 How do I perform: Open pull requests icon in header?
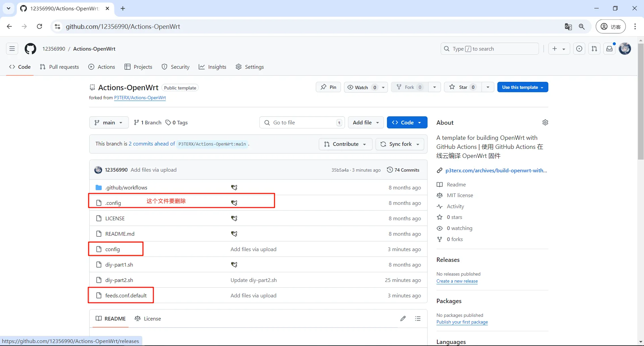594,49
